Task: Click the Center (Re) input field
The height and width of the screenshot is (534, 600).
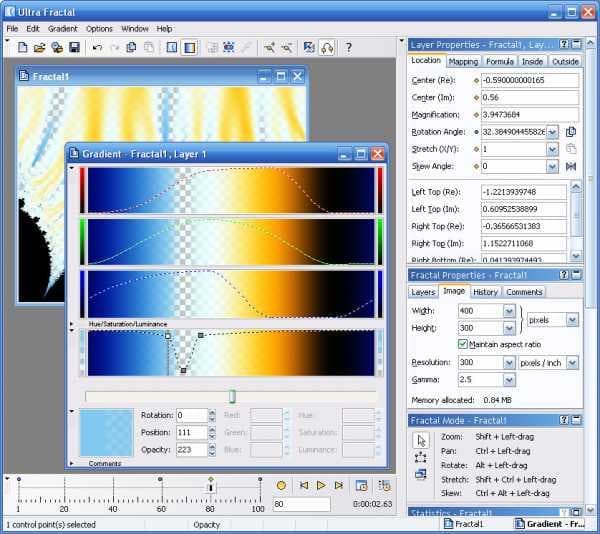Action: (x=530, y=80)
